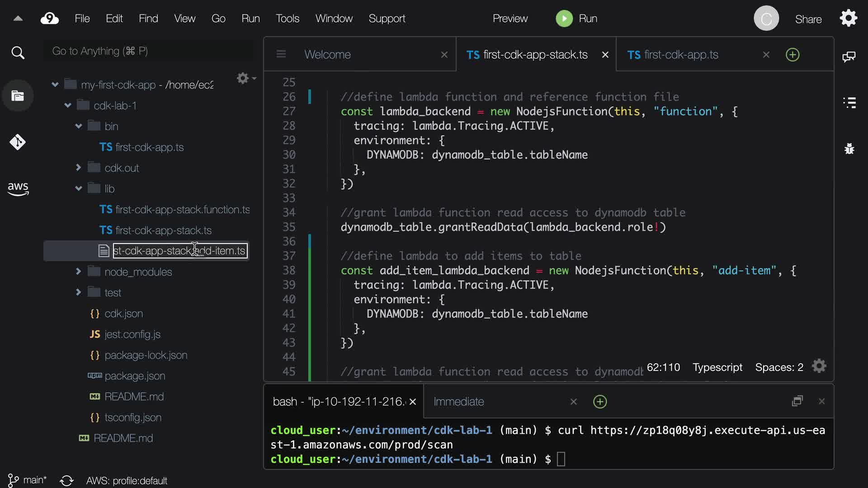This screenshot has height=488, width=868.
Task: Open the search panel magnifier icon
Action: click(18, 53)
